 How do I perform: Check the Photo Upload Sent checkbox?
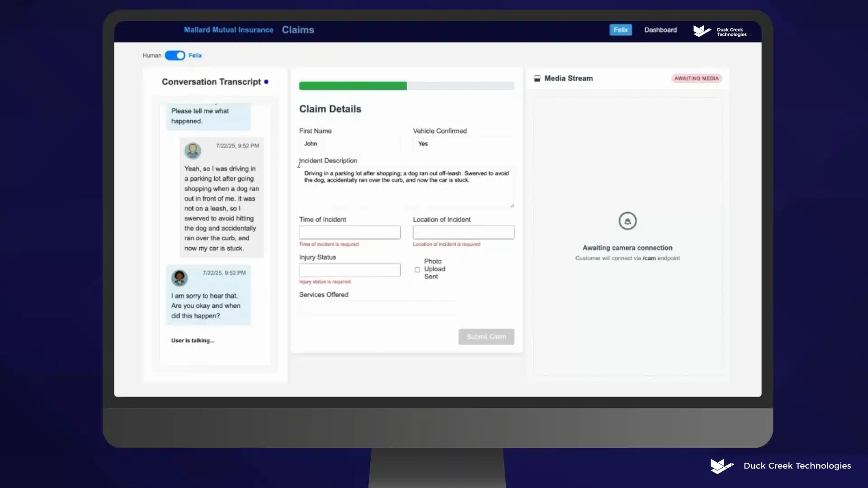coord(417,270)
